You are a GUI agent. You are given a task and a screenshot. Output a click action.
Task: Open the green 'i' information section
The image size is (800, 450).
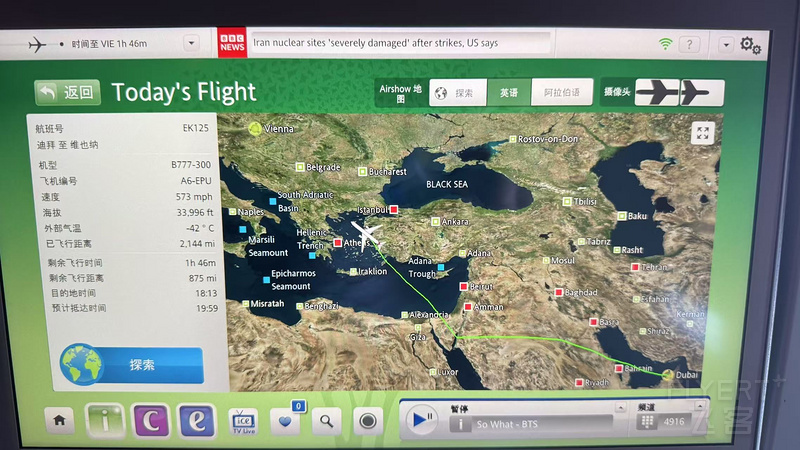105,421
